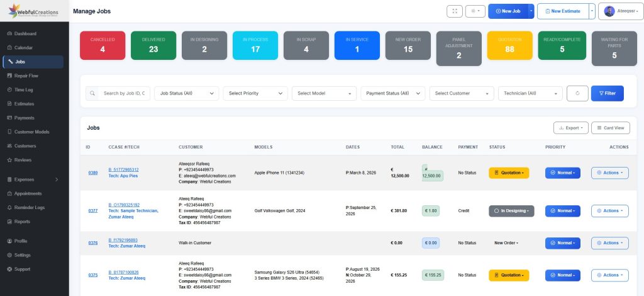Viewport: 644px width, 296px height.
Task: Click the fullscreen toggle icon button
Action: [x=455, y=11]
